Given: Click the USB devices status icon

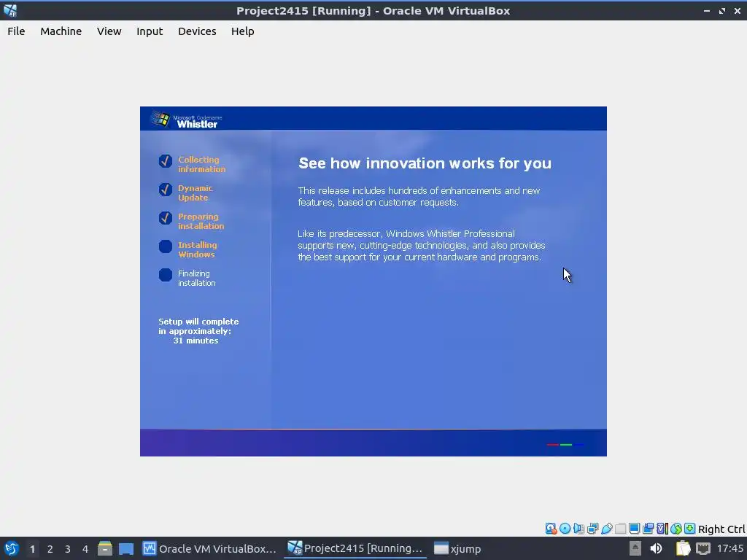Looking at the screenshot, I should click(x=606, y=529).
